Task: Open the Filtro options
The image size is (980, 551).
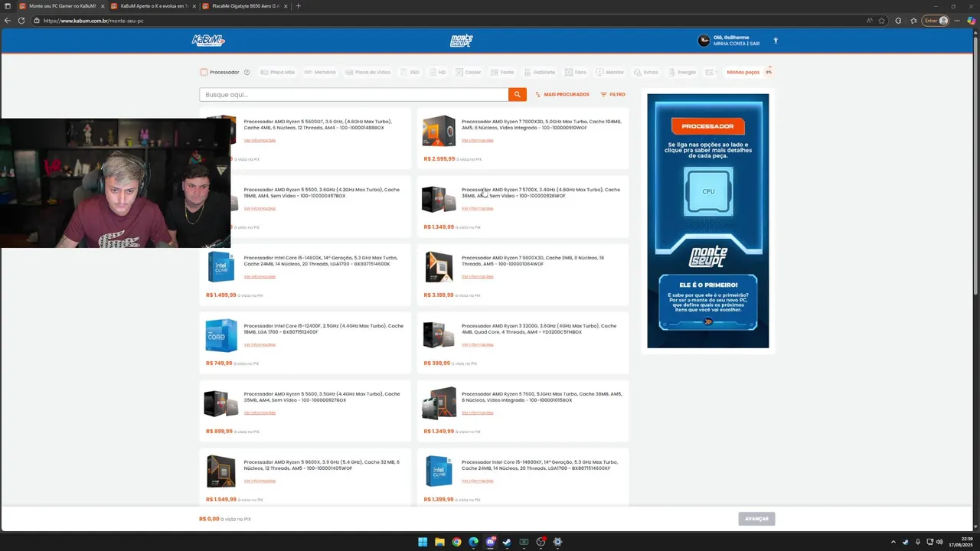Action: click(612, 94)
